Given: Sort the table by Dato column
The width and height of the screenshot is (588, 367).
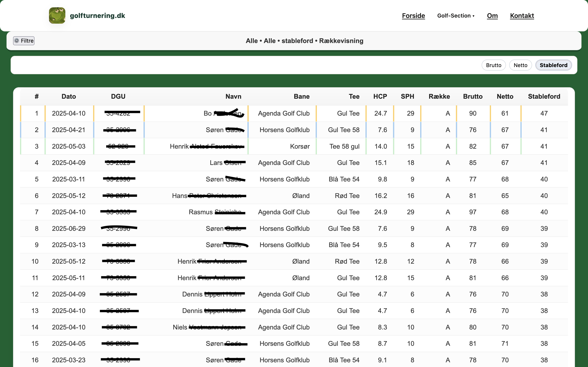Looking at the screenshot, I should (69, 96).
